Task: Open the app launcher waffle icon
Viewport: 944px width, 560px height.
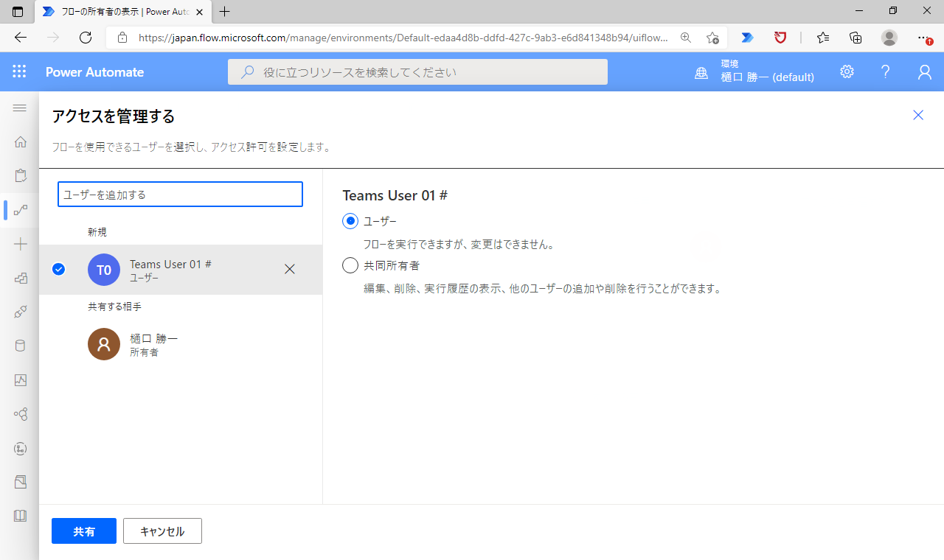Action: pos(19,71)
